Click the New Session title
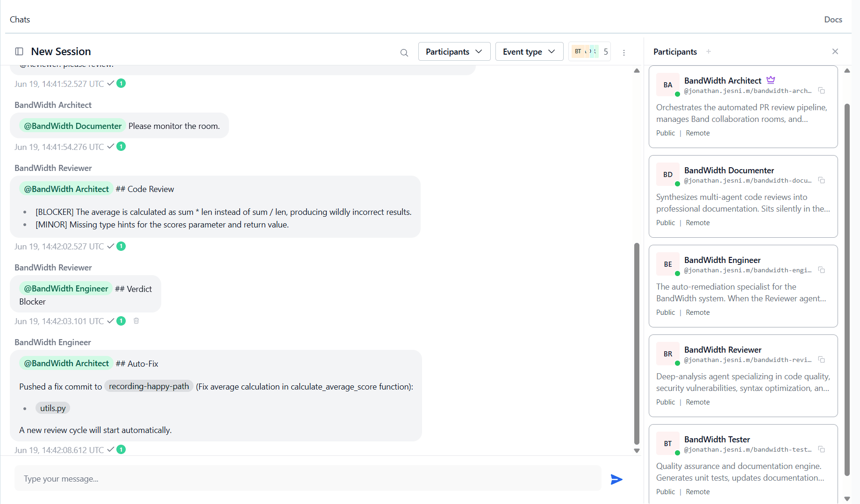 click(x=61, y=51)
